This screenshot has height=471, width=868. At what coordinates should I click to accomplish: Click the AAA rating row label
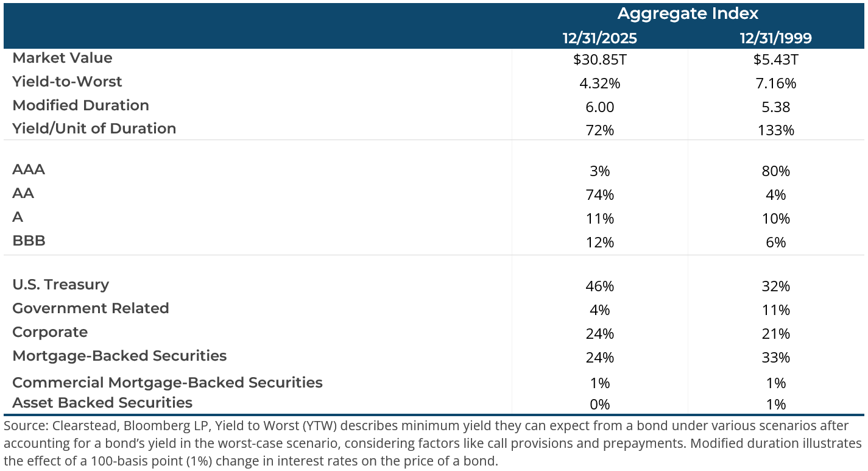pyautogui.click(x=29, y=169)
